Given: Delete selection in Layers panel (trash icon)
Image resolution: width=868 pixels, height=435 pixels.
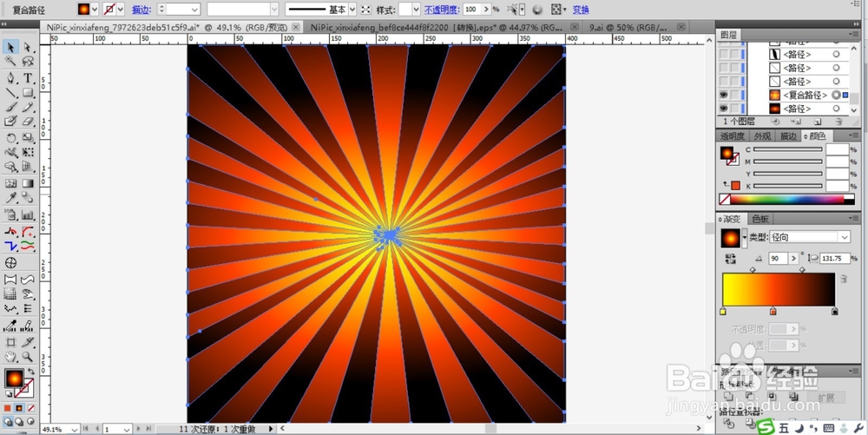Looking at the screenshot, I should tap(838, 122).
